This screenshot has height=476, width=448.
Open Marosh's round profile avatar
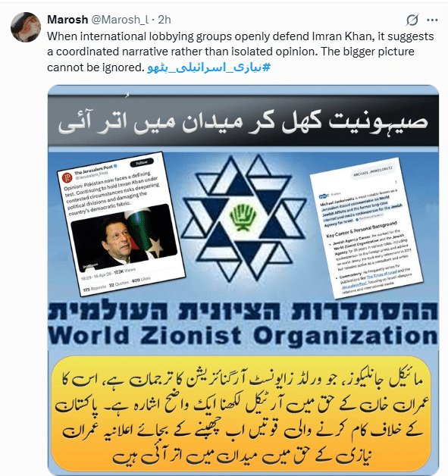pos(26,27)
